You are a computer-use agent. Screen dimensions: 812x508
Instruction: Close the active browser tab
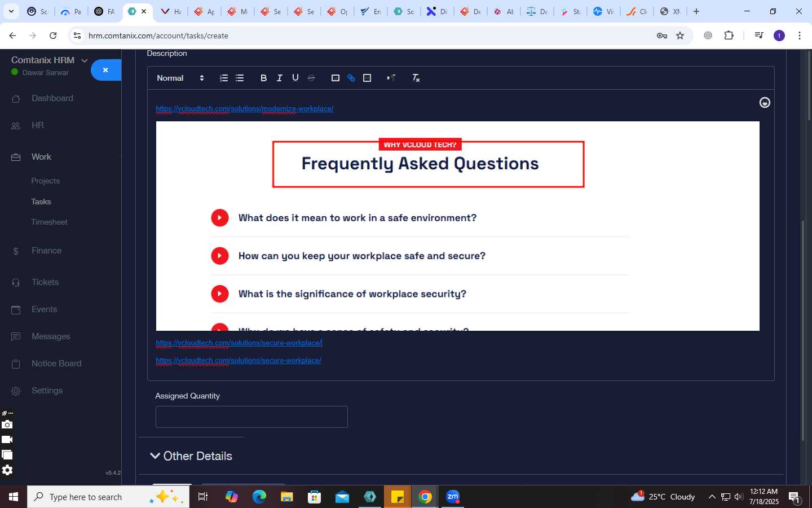144,11
